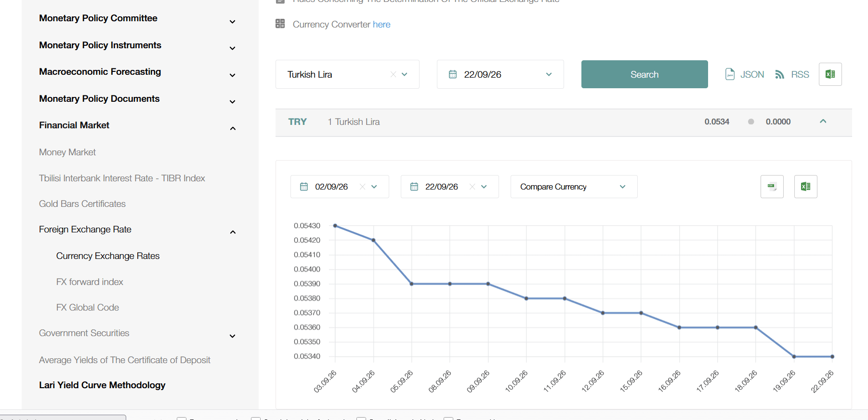Screen dimensions: 868x420
Task: Expand Government Securities submenu
Action: click(232, 336)
